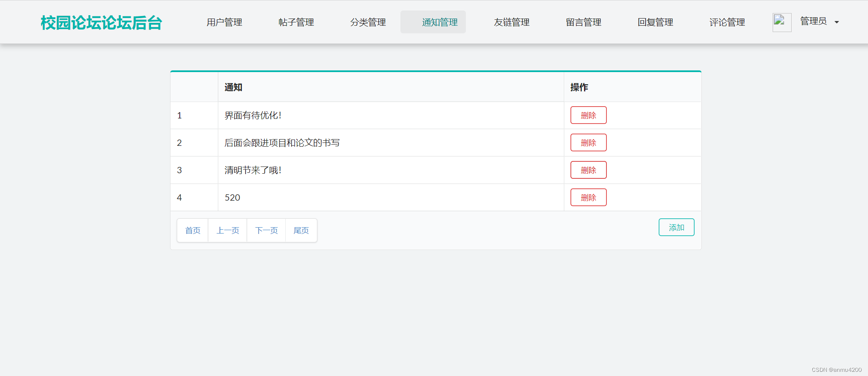Screen dimensions: 868x376
Task: Click the 管理员 username label
Action: pyautogui.click(x=813, y=21)
